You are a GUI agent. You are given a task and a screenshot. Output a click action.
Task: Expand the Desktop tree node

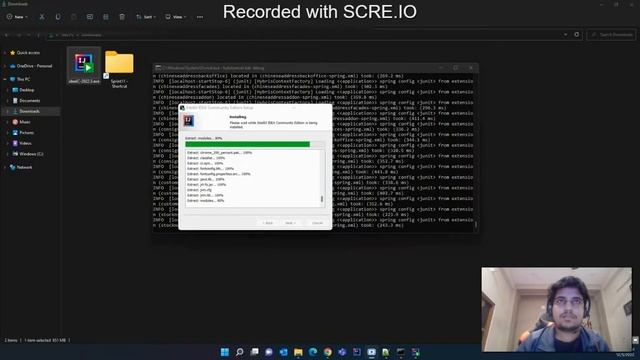point(8,90)
